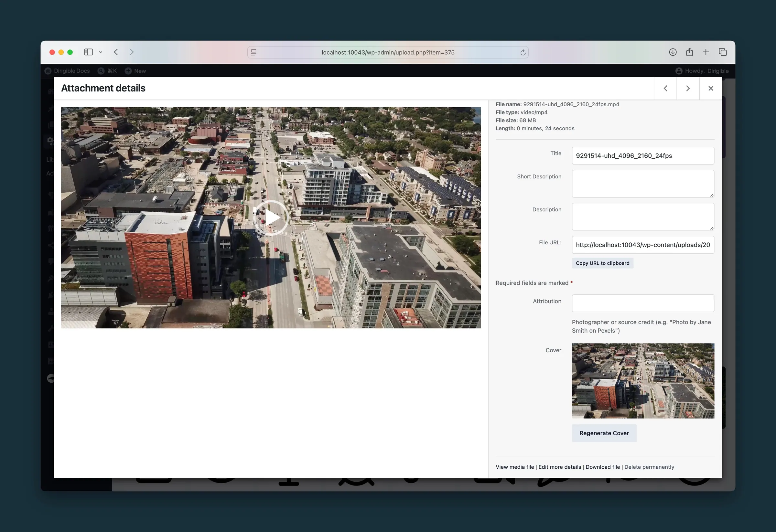The height and width of the screenshot is (532, 776).
Task: Click the Attribution field
Action: pyautogui.click(x=643, y=303)
